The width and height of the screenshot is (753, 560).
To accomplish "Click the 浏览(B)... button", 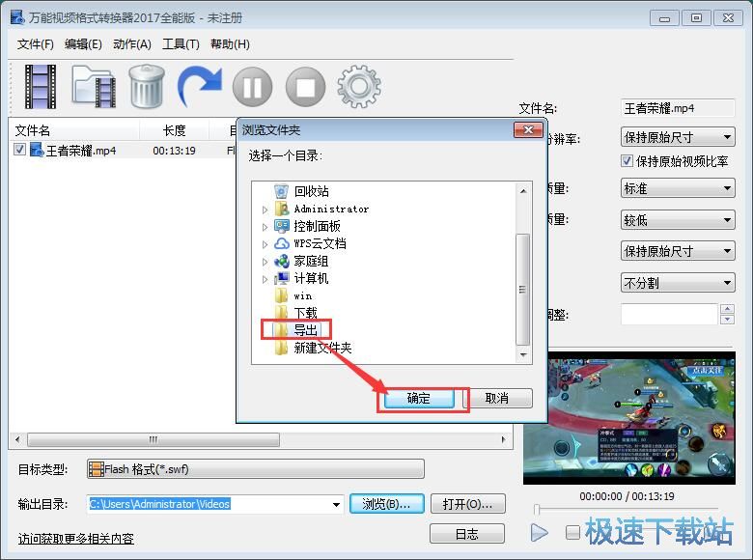I will (x=386, y=504).
